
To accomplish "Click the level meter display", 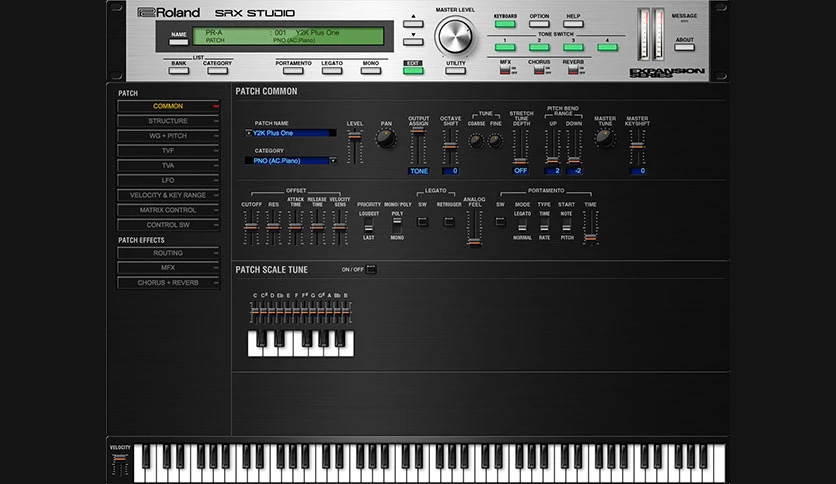I will 651,35.
